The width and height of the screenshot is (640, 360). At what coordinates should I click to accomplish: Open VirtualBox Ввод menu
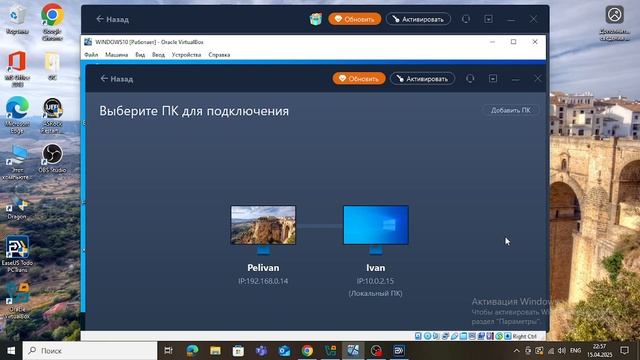pyautogui.click(x=158, y=55)
